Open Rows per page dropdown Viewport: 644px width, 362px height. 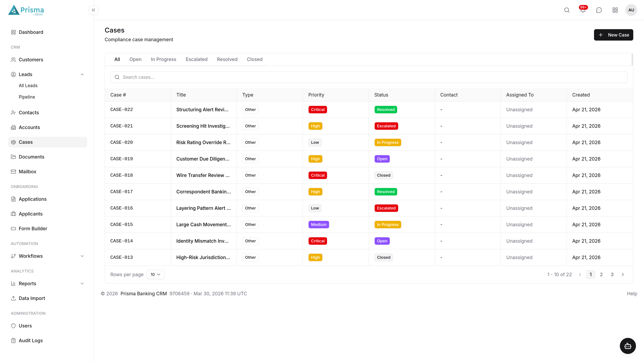click(x=155, y=275)
